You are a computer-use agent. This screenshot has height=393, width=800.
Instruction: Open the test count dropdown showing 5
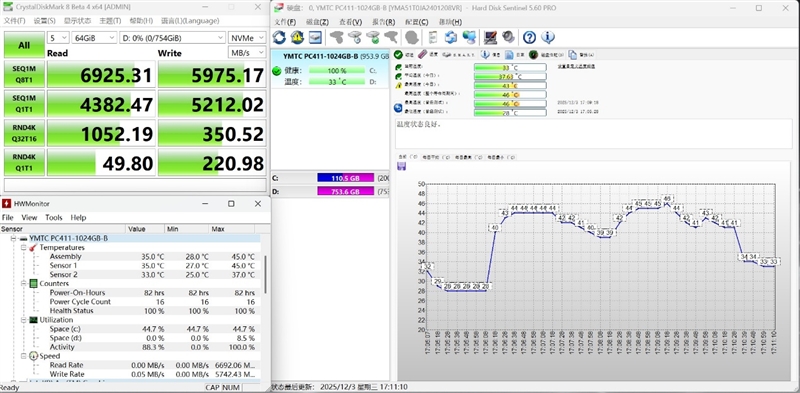pos(58,38)
